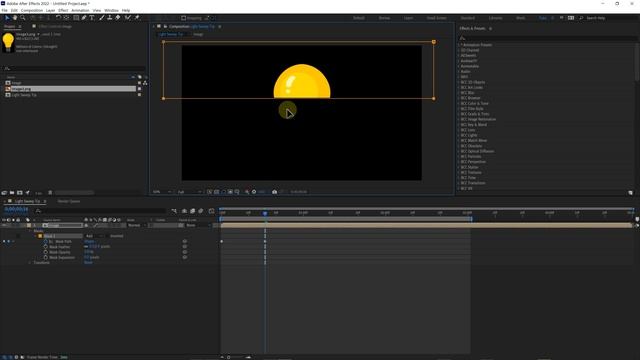This screenshot has width=640, height=360.
Task: Open the File menu
Action: (4, 10)
